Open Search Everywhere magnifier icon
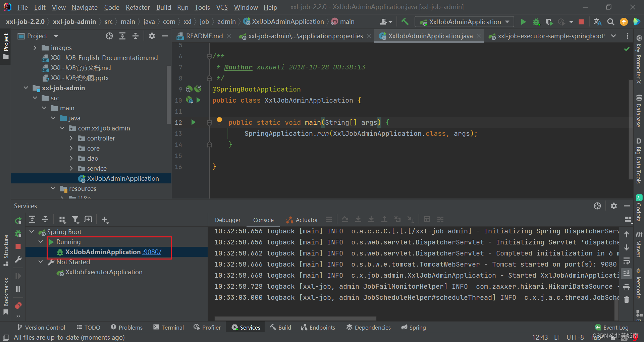This screenshot has height=342, width=644. tap(611, 22)
